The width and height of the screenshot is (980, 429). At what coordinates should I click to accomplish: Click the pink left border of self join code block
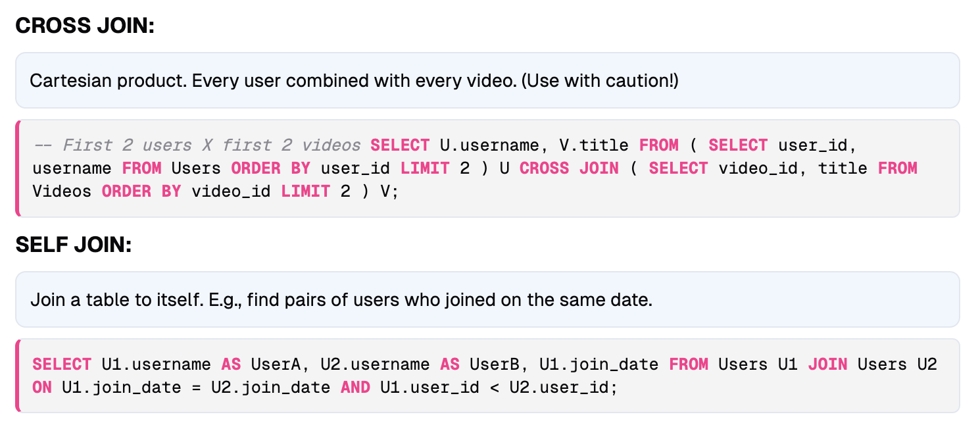pyautogui.click(x=18, y=376)
